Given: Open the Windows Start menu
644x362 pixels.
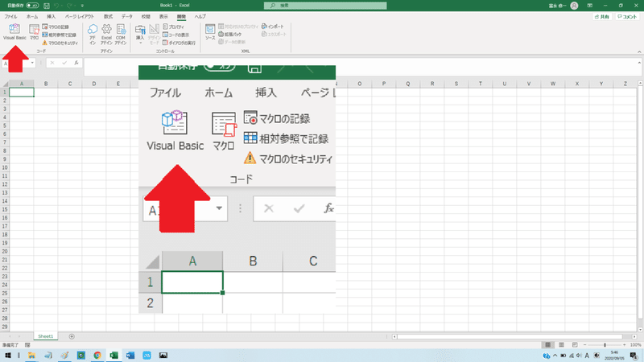Looking at the screenshot, I should [7, 356].
